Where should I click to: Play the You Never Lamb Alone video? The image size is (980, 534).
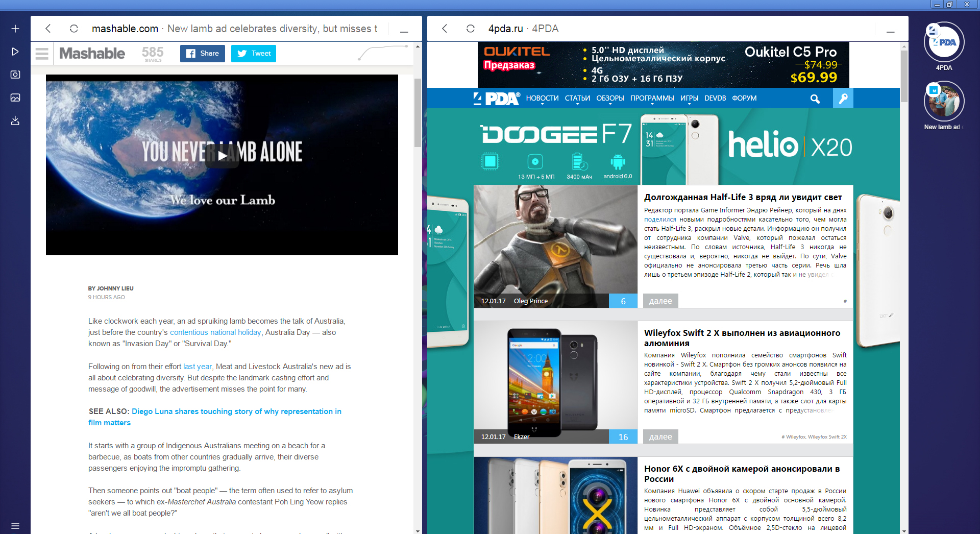pyautogui.click(x=222, y=156)
